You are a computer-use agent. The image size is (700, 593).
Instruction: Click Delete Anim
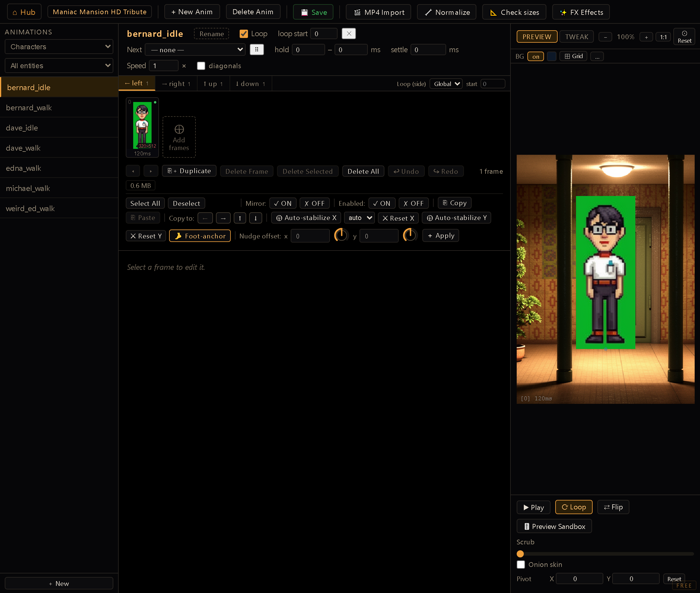tap(253, 12)
